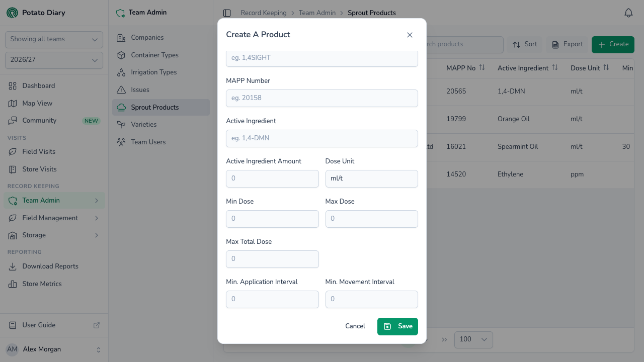Image resolution: width=644 pixels, height=362 pixels.
Task: Click the Export button
Action: point(567,44)
